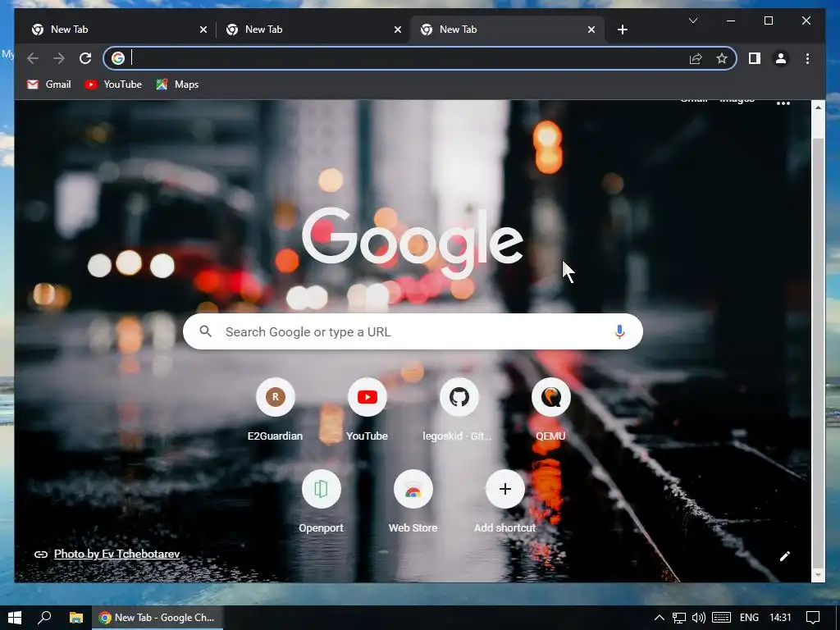Select the third New Tab
The width and height of the screenshot is (840, 630).
click(507, 30)
